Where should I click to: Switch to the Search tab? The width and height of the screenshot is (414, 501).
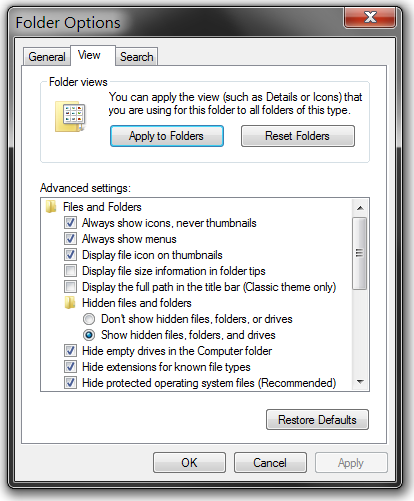click(137, 57)
